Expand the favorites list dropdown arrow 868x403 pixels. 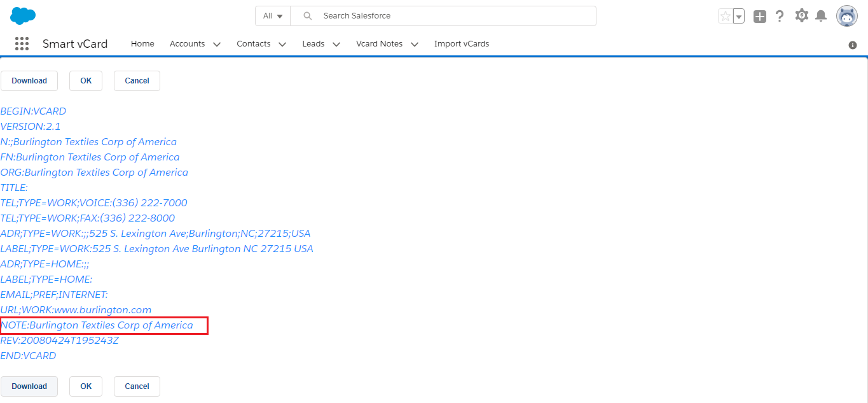pyautogui.click(x=739, y=17)
